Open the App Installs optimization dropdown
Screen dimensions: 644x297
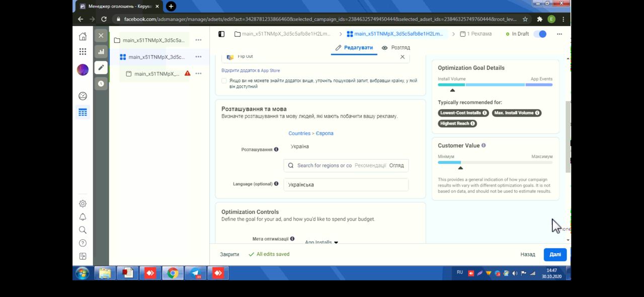321,242
